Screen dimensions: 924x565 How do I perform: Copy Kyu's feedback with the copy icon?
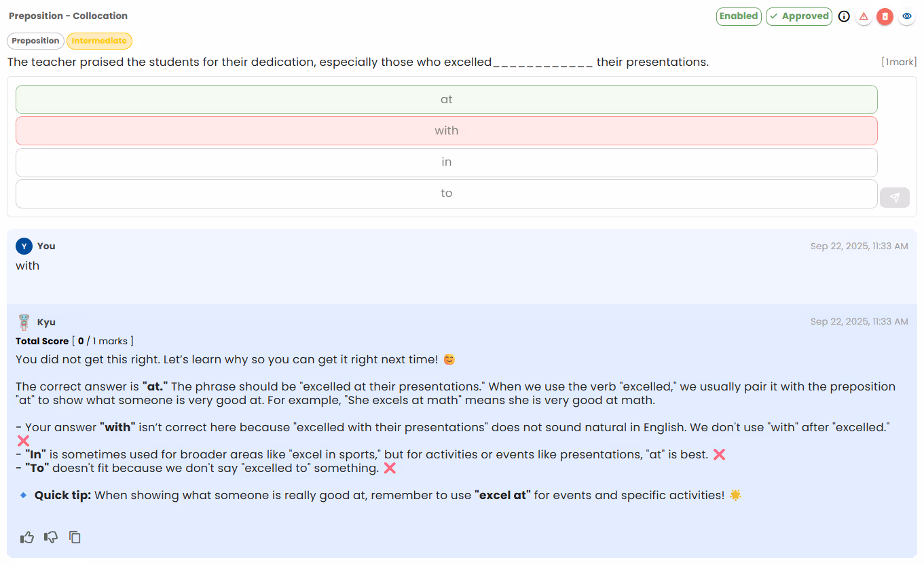(75, 537)
